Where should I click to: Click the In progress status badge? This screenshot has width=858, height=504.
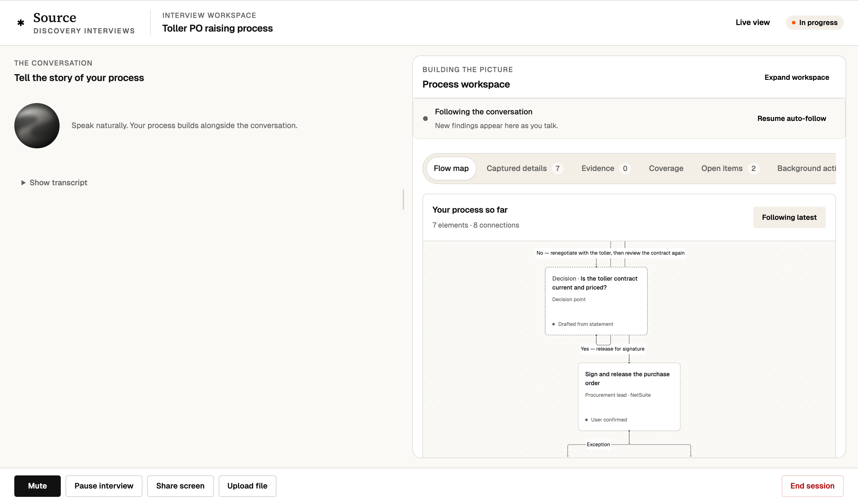(815, 22)
